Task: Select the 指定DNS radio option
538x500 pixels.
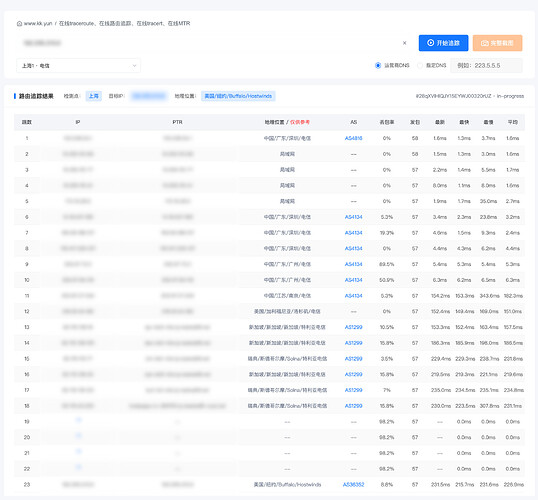Action: click(420, 65)
